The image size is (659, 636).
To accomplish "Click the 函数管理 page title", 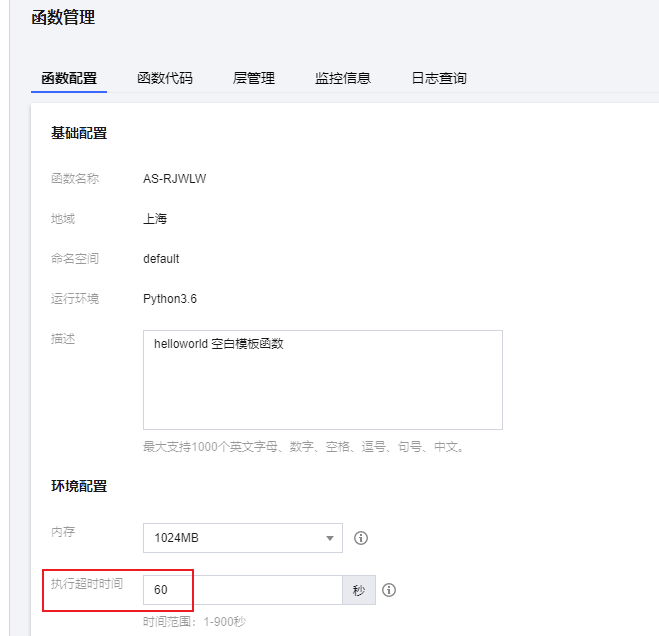I will click(63, 18).
